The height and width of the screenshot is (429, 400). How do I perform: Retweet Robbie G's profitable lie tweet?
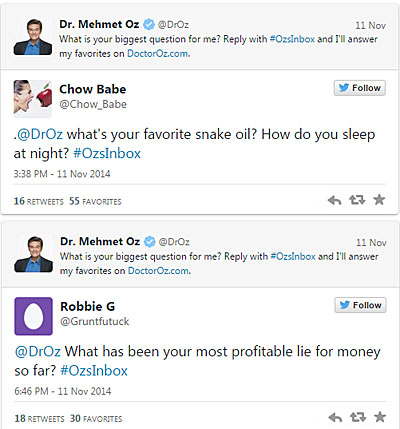(x=358, y=417)
